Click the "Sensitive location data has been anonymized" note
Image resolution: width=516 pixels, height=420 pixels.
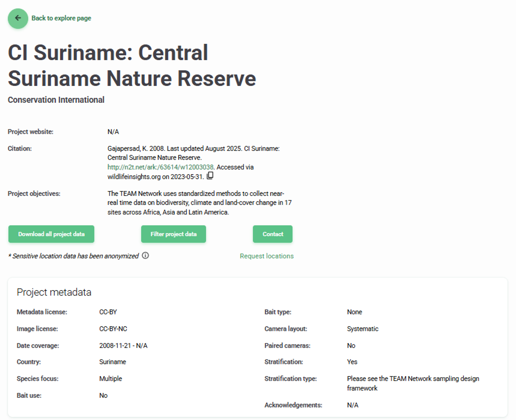73,256
